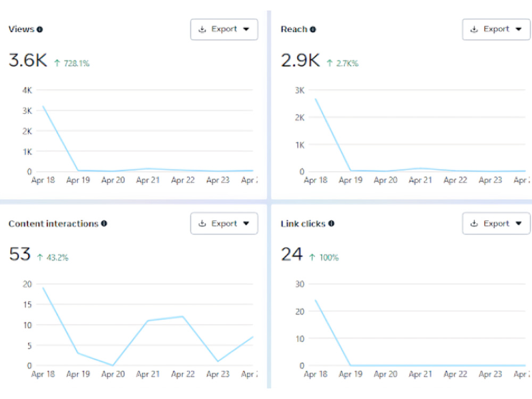Click the 30 axis label on Link clicks chart

[x=300, y=284]
